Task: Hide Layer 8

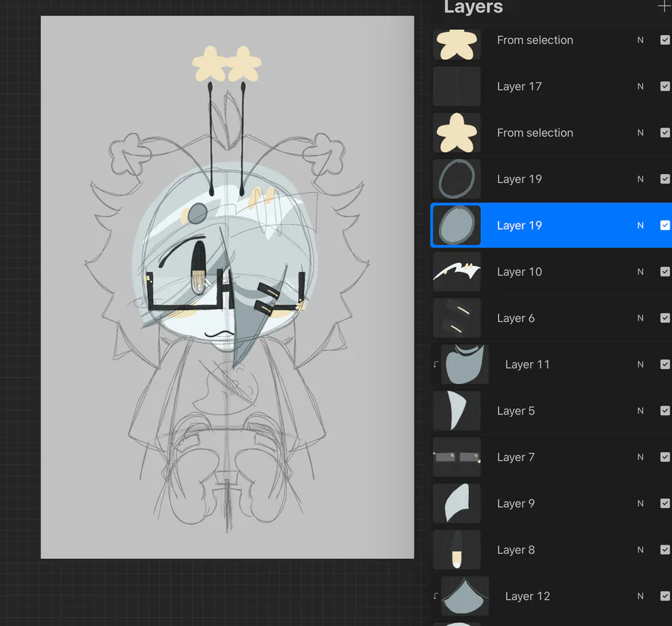Action: click(x=665, y=549)
